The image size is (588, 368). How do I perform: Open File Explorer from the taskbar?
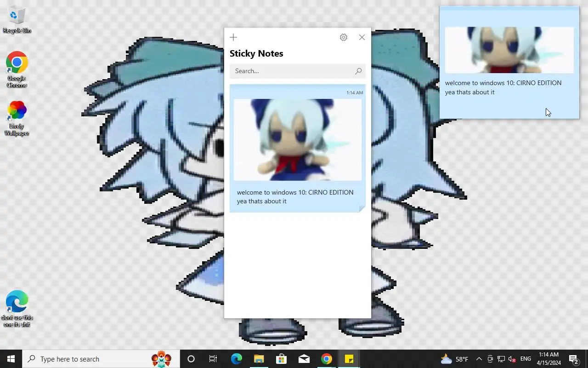[259, 359]
